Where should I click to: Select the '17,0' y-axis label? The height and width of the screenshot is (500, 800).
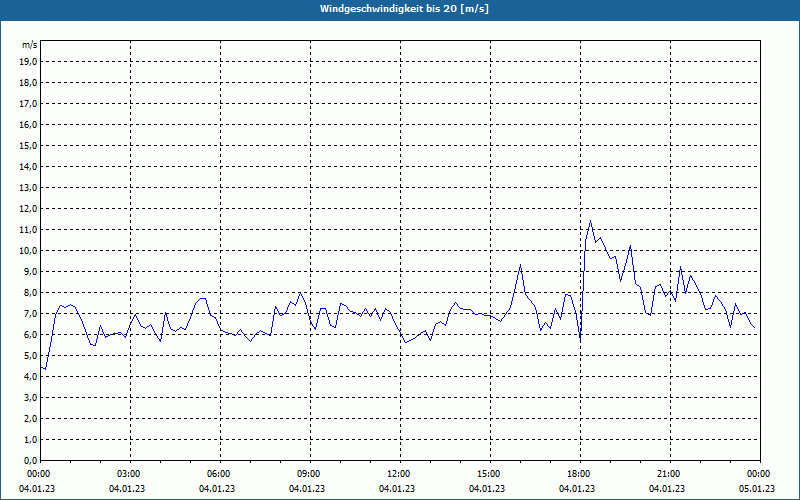(x=29, y=104)
